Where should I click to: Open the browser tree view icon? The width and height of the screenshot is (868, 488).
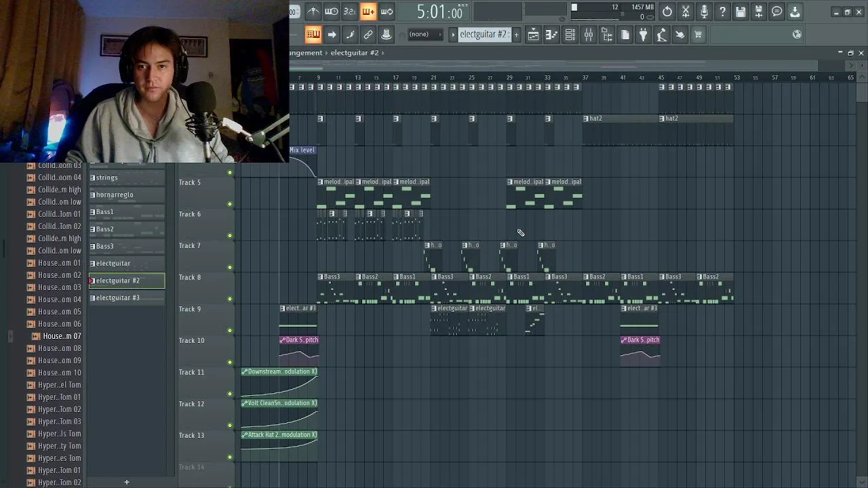(x=606, y=35)
